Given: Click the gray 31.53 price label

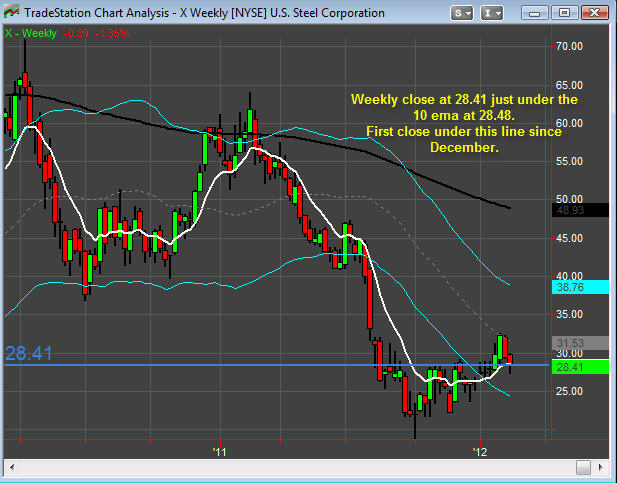Looking at the screenshot, I should [580, 343].
